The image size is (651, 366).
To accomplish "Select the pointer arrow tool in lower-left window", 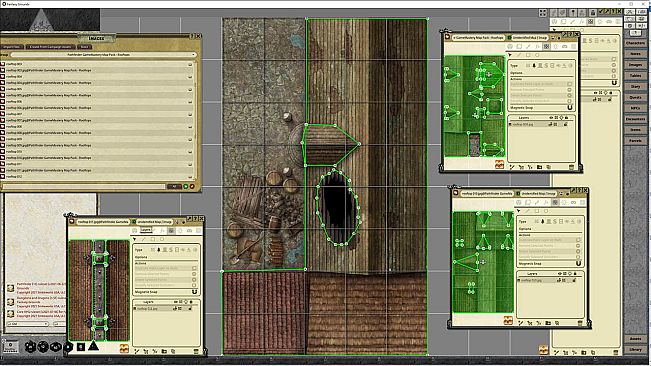I will (134, 239).
